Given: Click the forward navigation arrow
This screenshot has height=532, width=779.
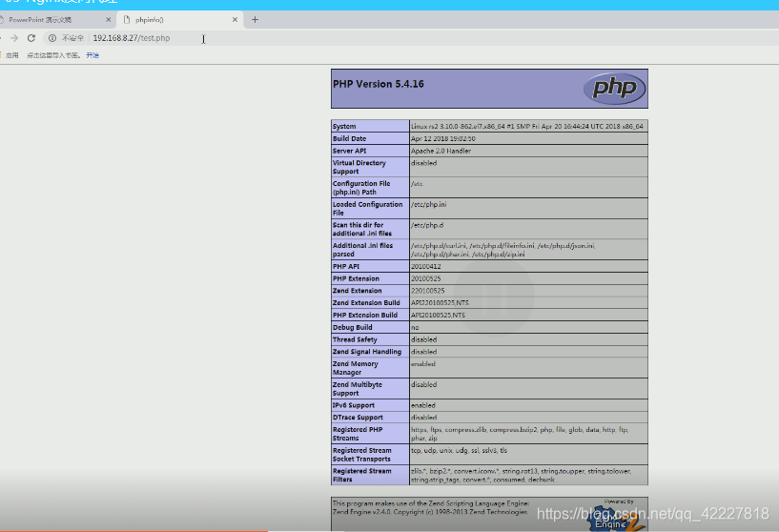Looking at the screenshot, I should point(14,38).
